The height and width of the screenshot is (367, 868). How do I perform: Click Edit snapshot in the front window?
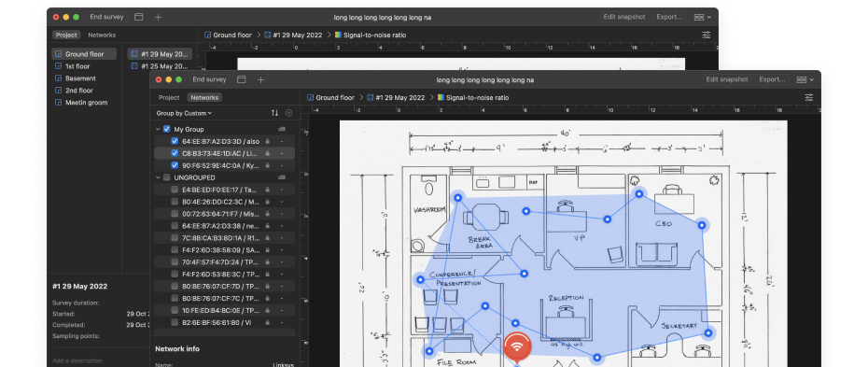click(727, 79)
